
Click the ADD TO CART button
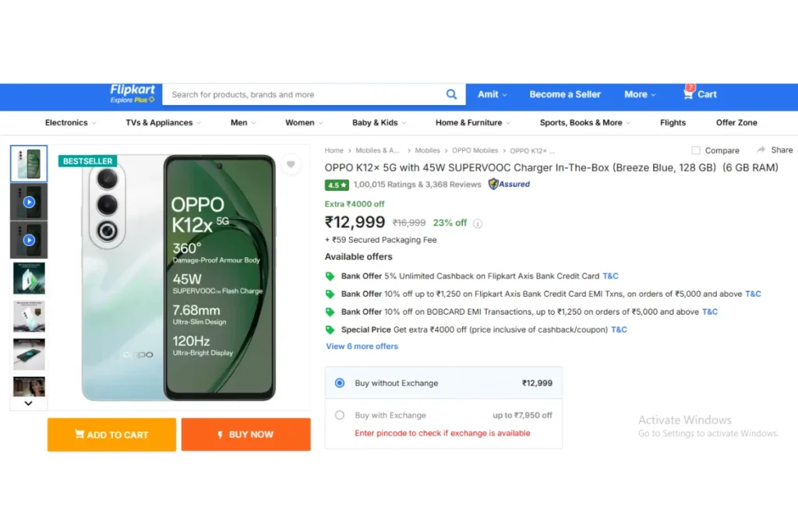[112, 435]
